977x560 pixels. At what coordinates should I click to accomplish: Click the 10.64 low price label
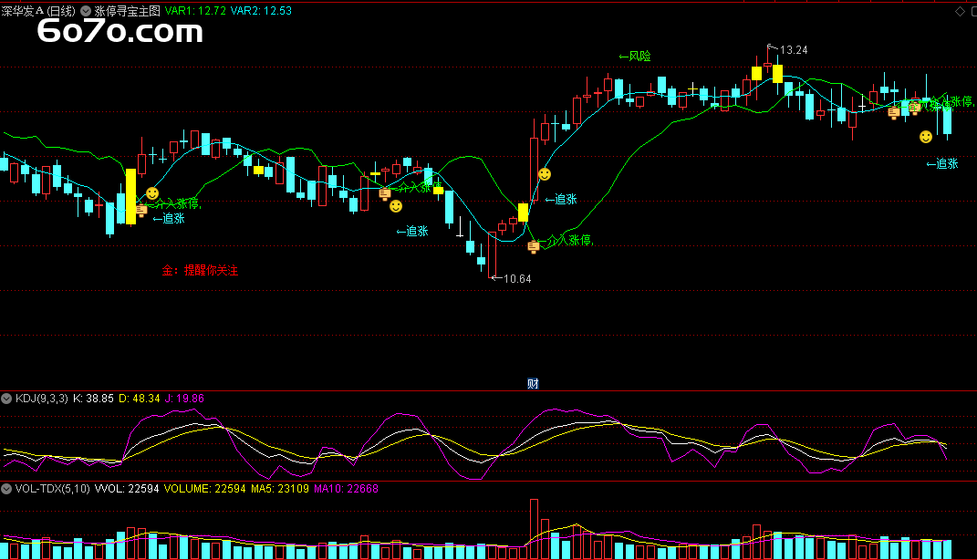[517, 279]
